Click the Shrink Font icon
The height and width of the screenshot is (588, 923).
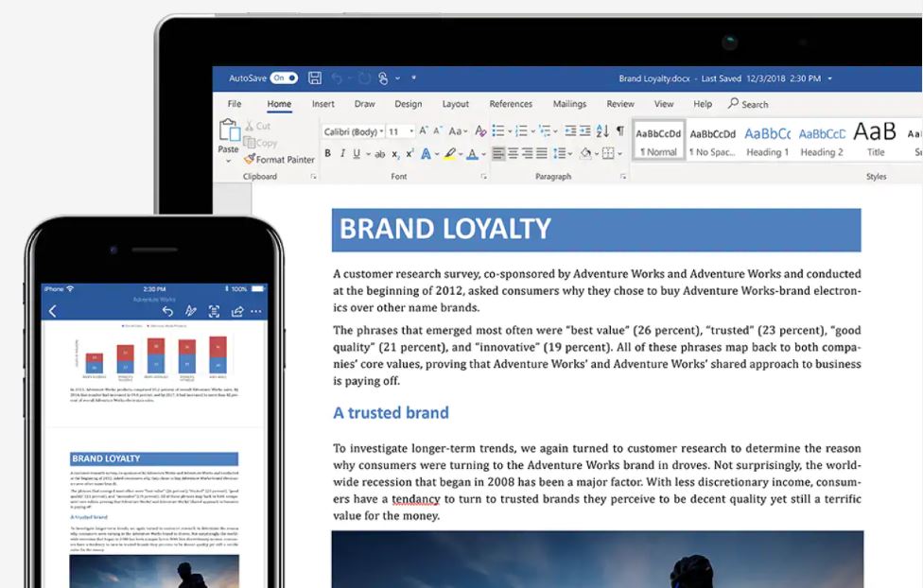[x=437, y=130]
